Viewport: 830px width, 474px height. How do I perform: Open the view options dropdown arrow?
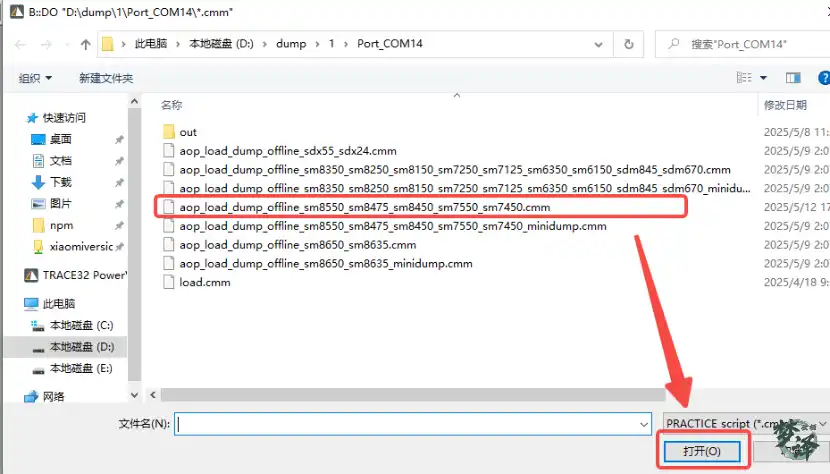pos(764,78)
